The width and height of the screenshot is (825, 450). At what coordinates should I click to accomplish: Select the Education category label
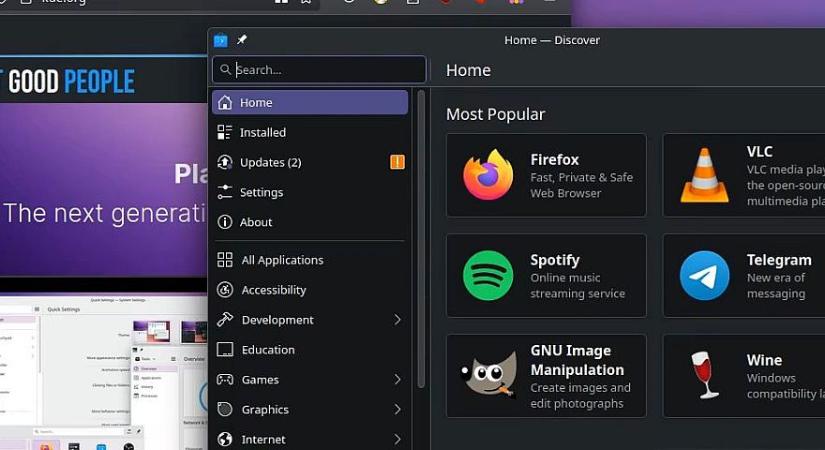click(x=268, y=349)
